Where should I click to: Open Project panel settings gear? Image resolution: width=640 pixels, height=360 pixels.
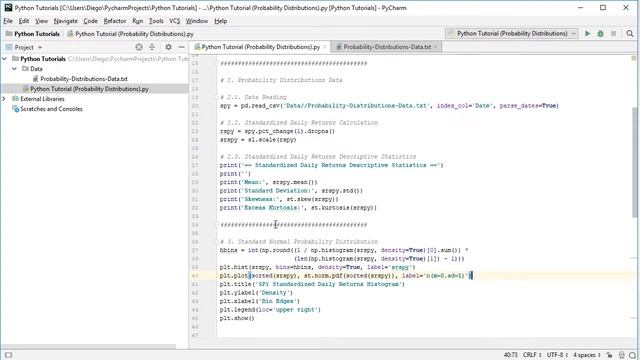168,47
